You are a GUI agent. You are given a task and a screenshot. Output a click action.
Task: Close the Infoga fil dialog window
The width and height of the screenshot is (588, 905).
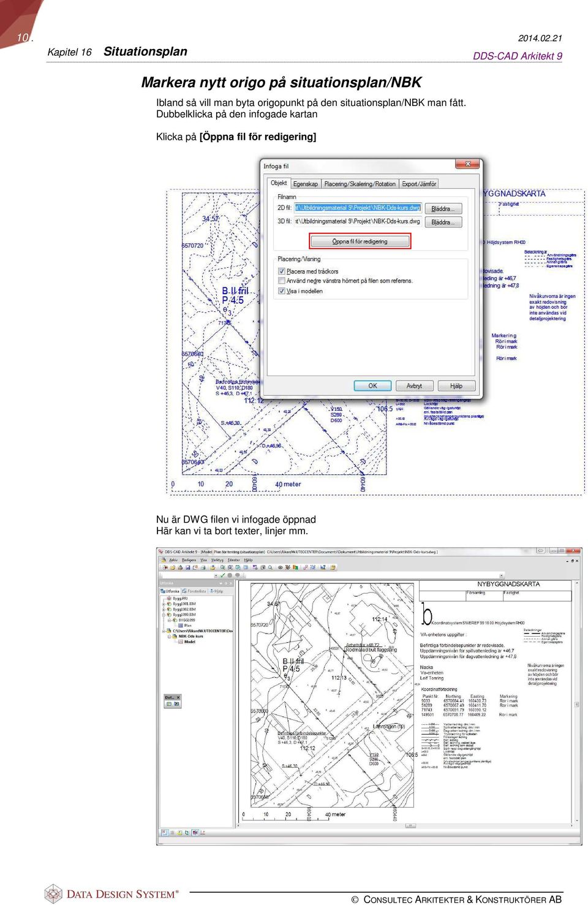(x=467, y=164)
